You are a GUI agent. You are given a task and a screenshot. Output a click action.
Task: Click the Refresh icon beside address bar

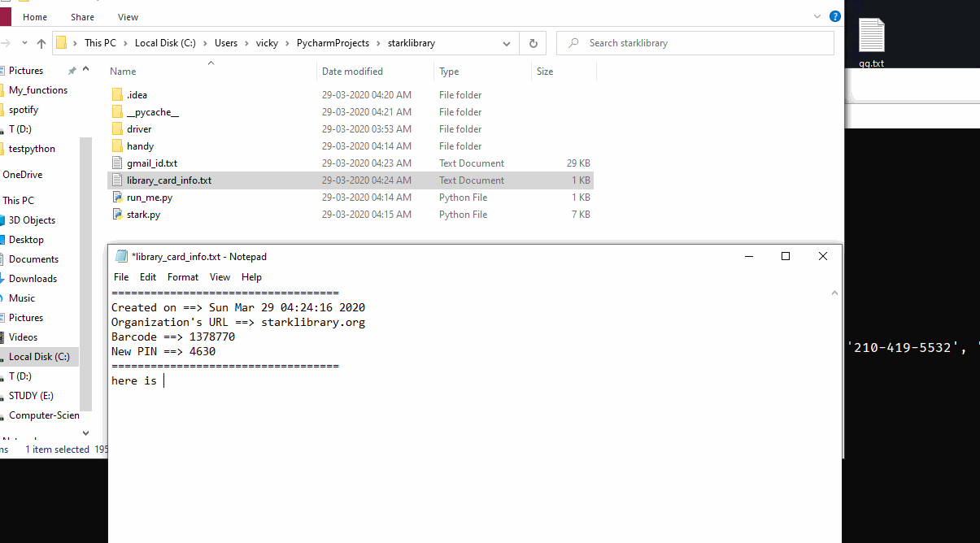[533, 43]
